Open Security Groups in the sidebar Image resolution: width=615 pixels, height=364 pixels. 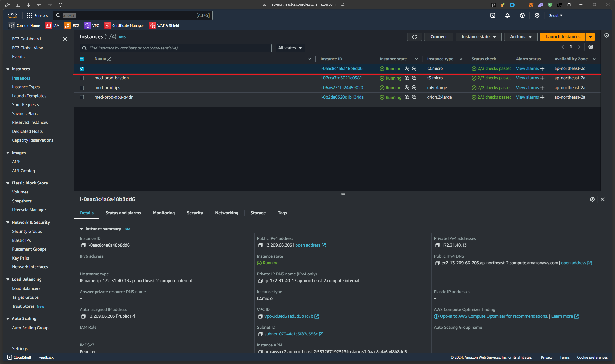click(x=27, y=232)
